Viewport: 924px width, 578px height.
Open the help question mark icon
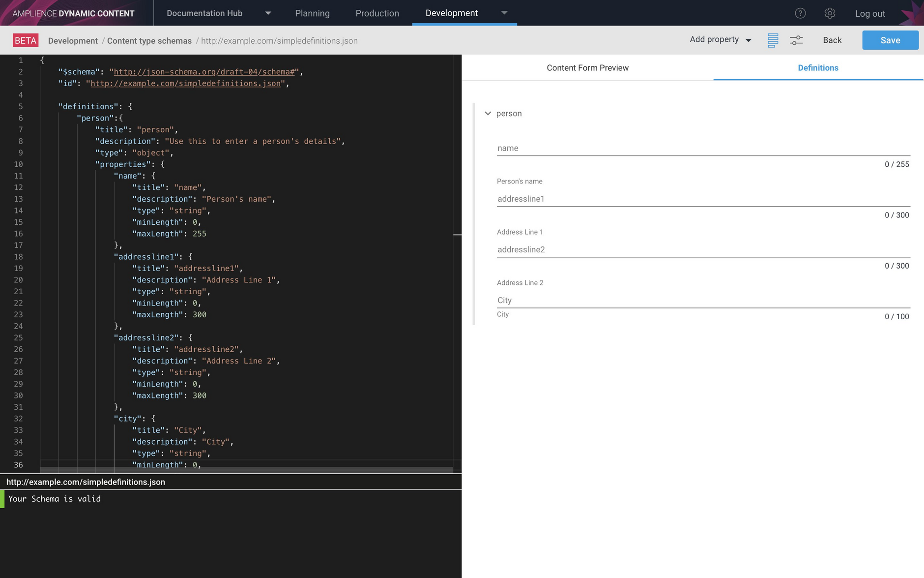[800, 13]
